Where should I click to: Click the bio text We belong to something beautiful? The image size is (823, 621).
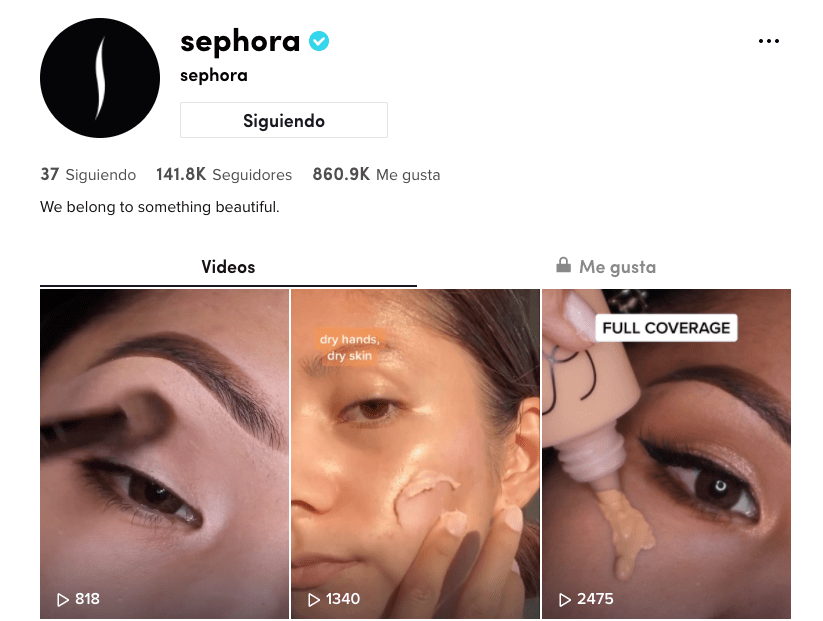point(160,207)
